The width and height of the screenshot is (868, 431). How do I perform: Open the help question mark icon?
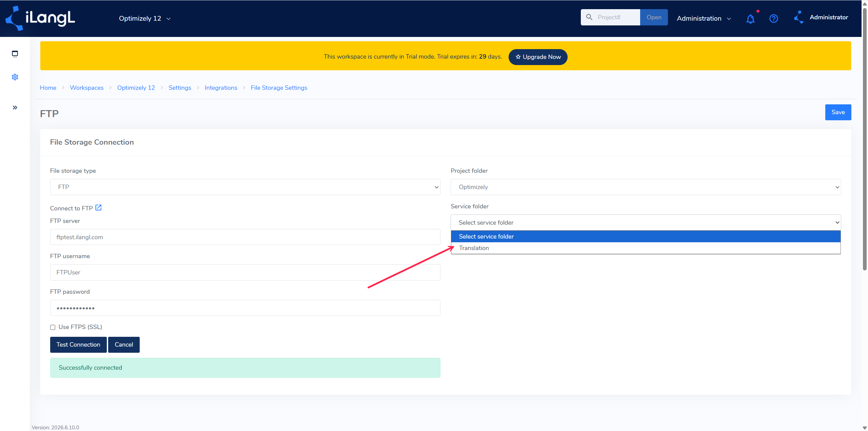pyautogui.click(x=773, y=19)
